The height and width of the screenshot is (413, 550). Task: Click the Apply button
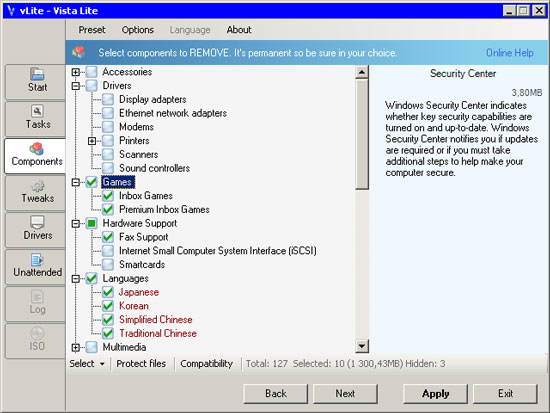[435, 394]
